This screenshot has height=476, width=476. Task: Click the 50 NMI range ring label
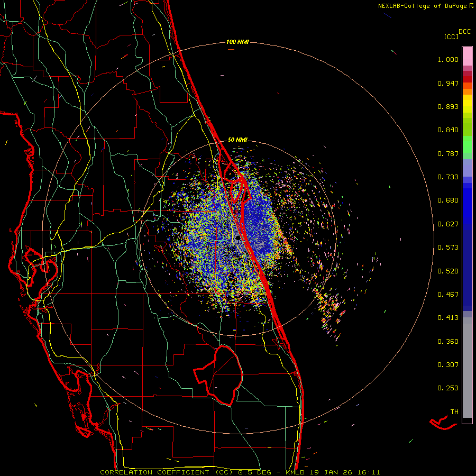[x=237, y=140]
